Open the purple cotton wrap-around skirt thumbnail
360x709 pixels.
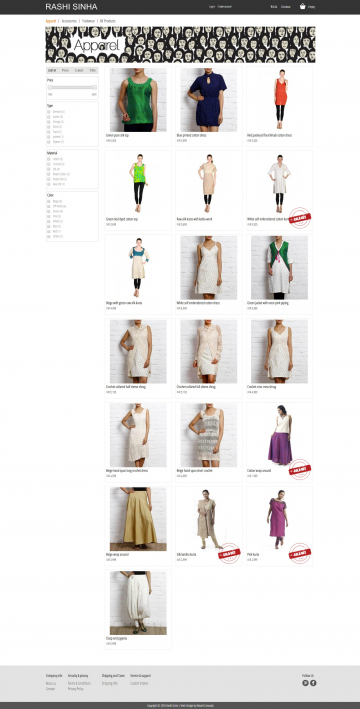[x=279, y=435]
